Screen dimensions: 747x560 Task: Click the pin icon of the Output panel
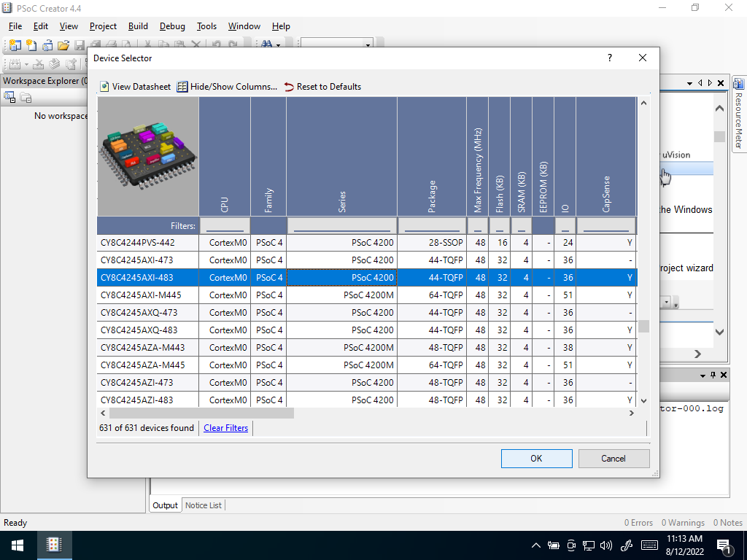(x=713, y=376)
